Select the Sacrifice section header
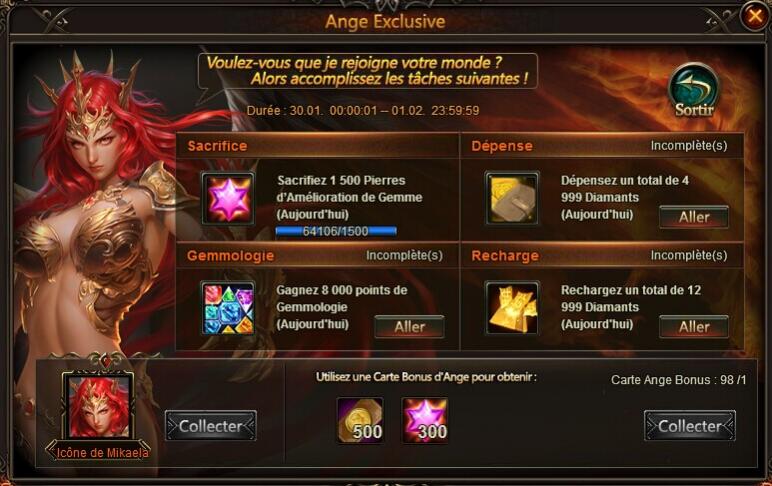 point(217,146)
